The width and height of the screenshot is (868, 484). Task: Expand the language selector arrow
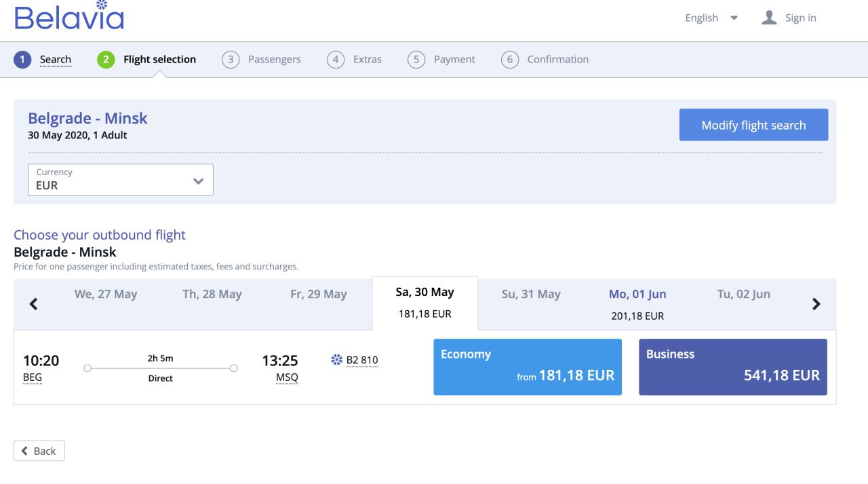(734, 18)
